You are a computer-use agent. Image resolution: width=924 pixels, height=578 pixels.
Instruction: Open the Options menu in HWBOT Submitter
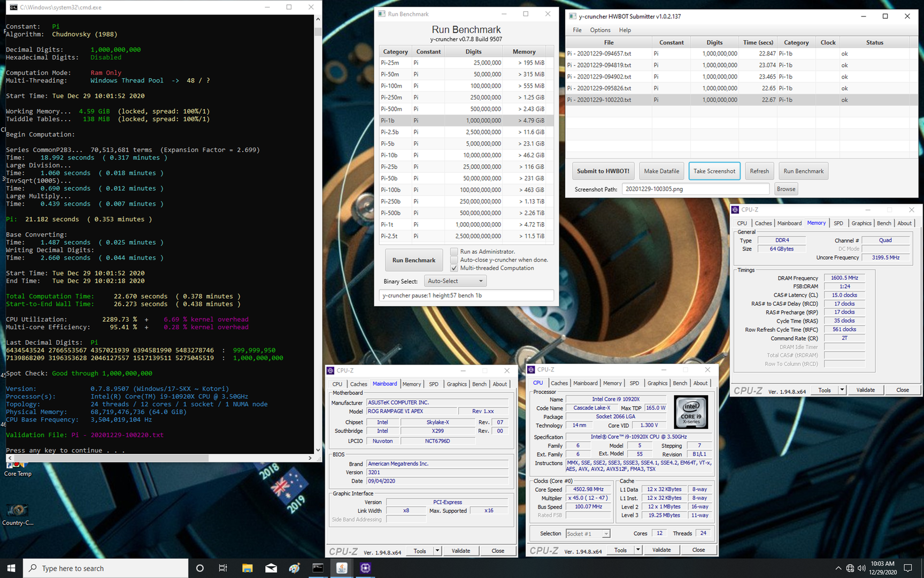click(x=600, y=30)
